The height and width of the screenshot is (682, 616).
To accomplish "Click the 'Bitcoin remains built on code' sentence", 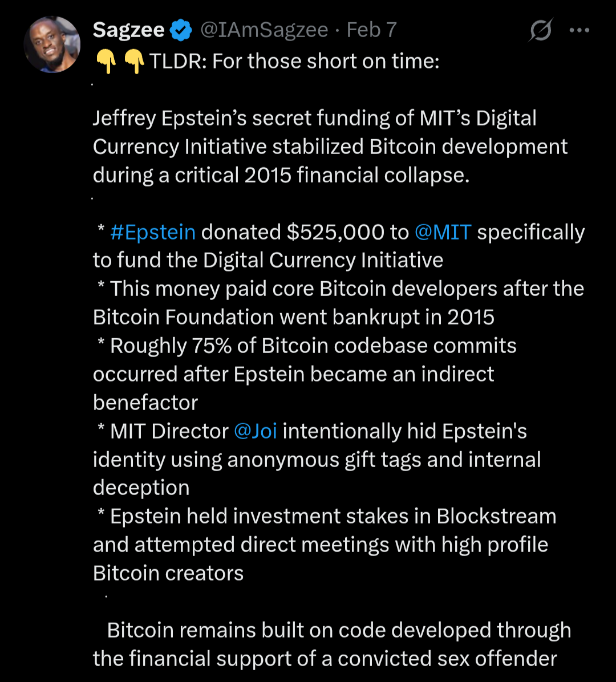I will click(339, 630).
